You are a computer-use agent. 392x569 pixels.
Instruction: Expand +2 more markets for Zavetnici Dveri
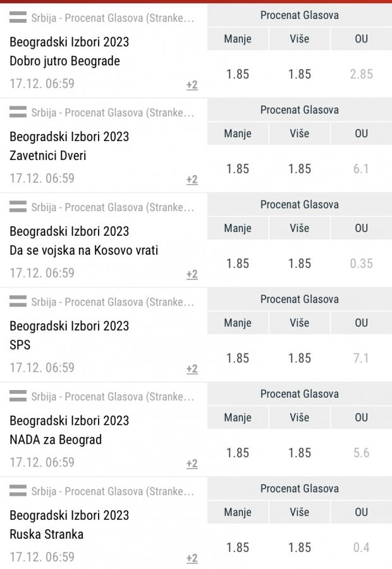click(192, 180)
